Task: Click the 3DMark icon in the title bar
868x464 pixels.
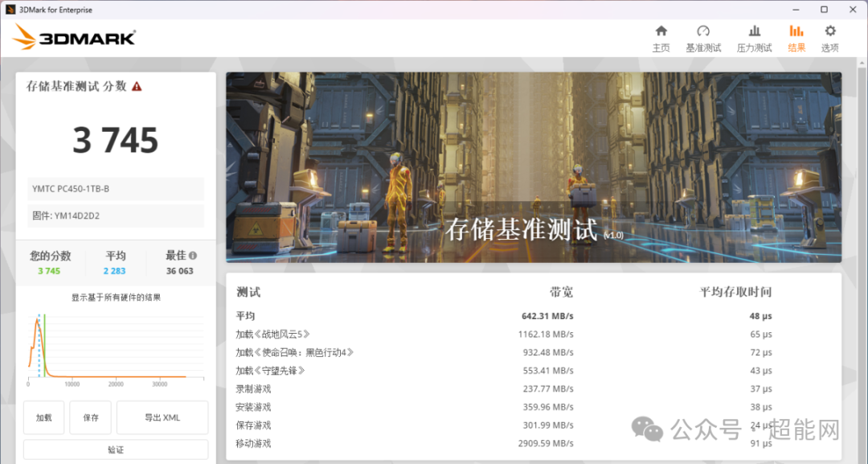Action: tap(10, 9)
